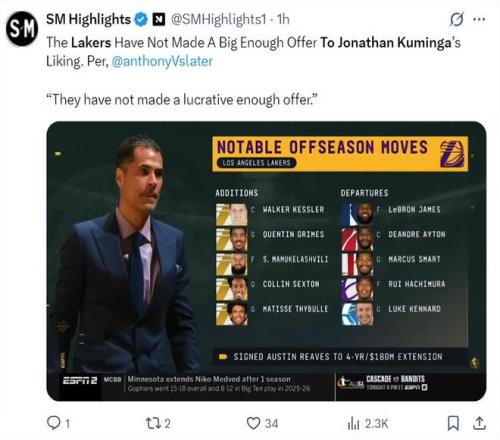This screenshot has width=500, height=440.
Task: Click the black N affiliate badge
Action: coord(159,20)
